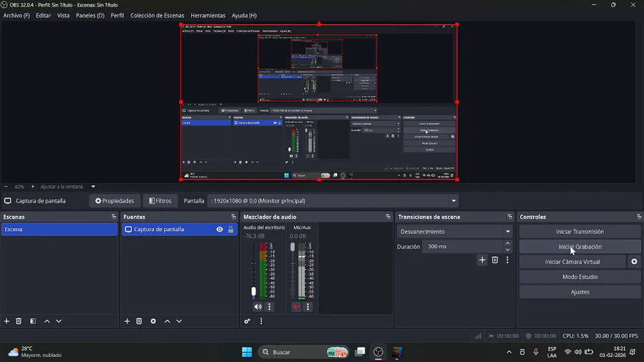Move source down arrow in Fuentes
Image resolution: width=644 pixels, height=362 pixels.
click(x=179, y=321)
